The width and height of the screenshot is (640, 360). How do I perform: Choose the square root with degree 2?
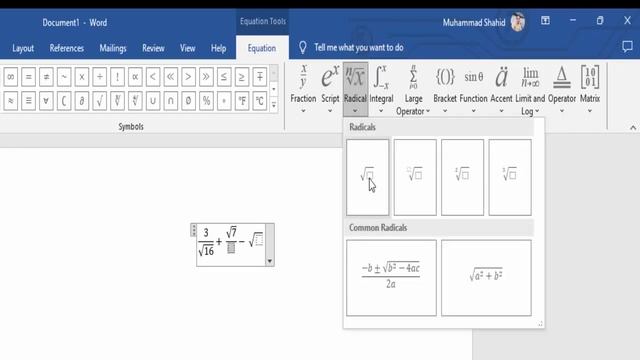tap(462, 177)
